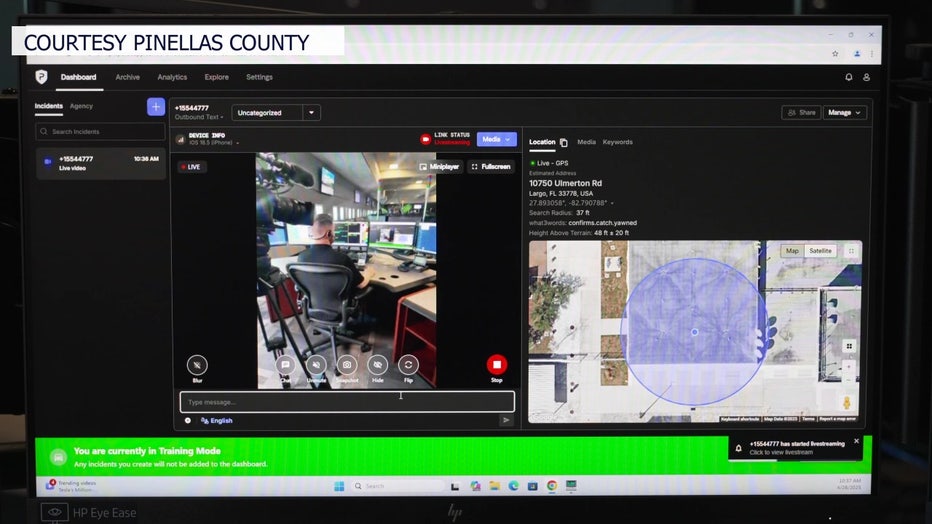
Task: Send the message with arrow button
Action: click(x=506, y=420)
